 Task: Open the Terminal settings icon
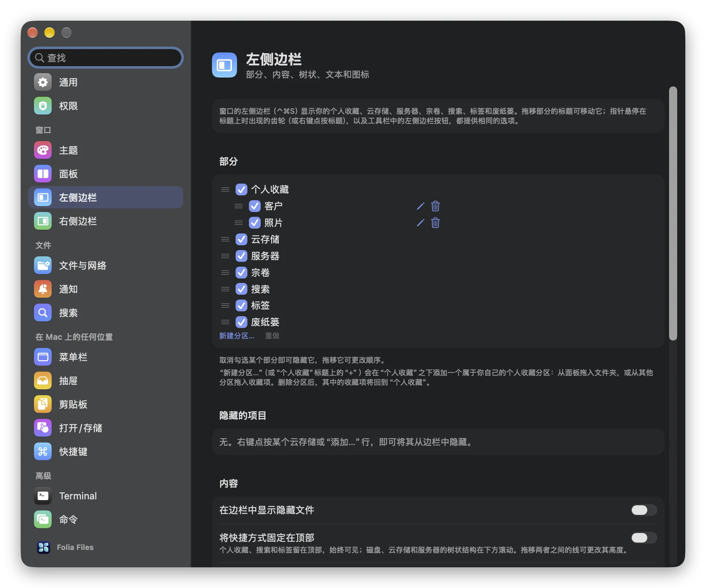(43, 496)
